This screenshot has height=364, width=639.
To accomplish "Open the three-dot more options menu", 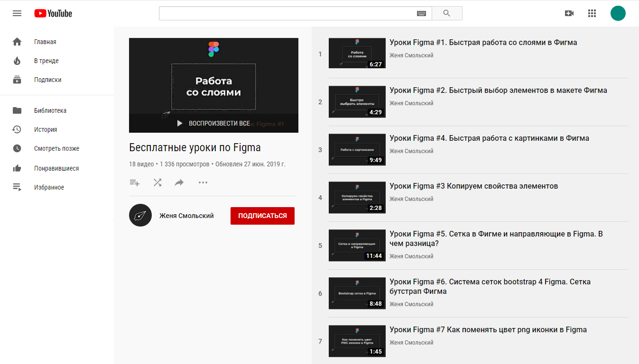I will coord(203,182).
